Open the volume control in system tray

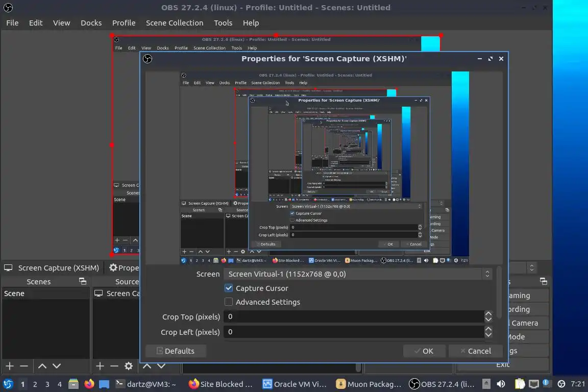(501, 384)
